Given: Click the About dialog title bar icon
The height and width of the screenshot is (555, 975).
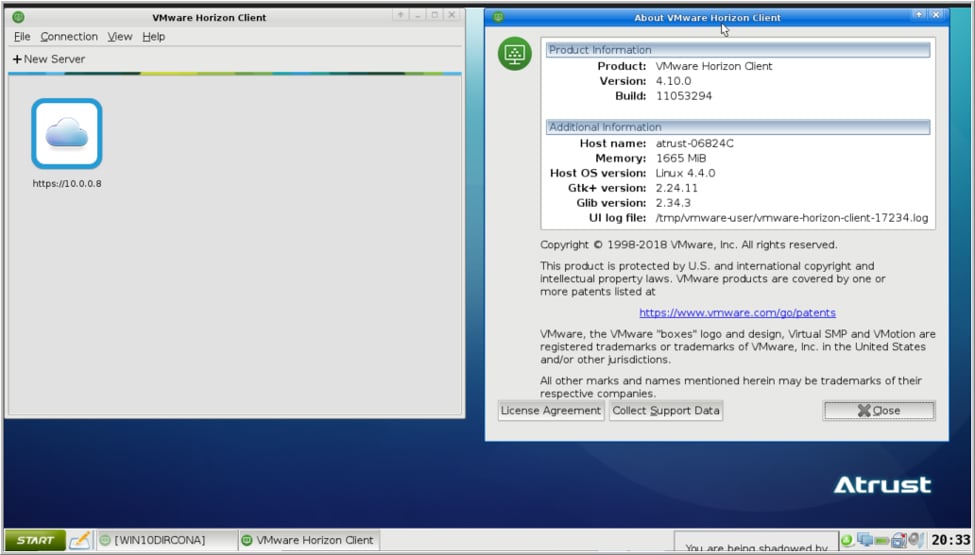Looking at the screenshot, I should 497,17.
